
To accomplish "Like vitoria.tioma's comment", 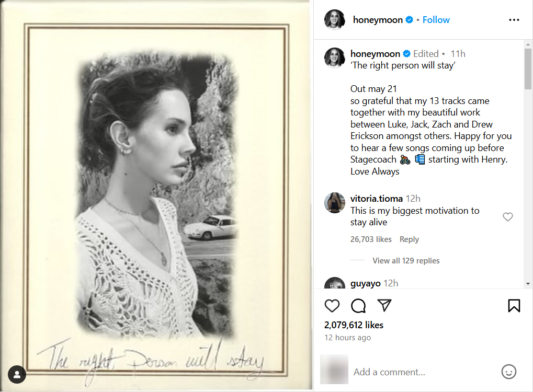I will (x=507, y=217).
